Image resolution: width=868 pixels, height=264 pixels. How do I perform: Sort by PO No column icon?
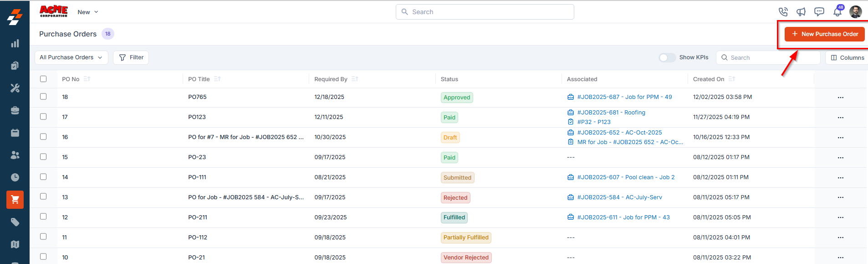[x=87, y=79]
